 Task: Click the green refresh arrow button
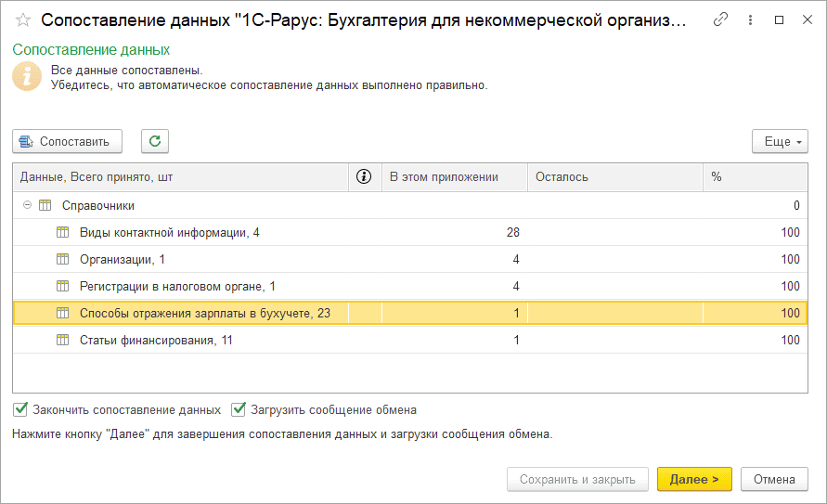[155, 141]
